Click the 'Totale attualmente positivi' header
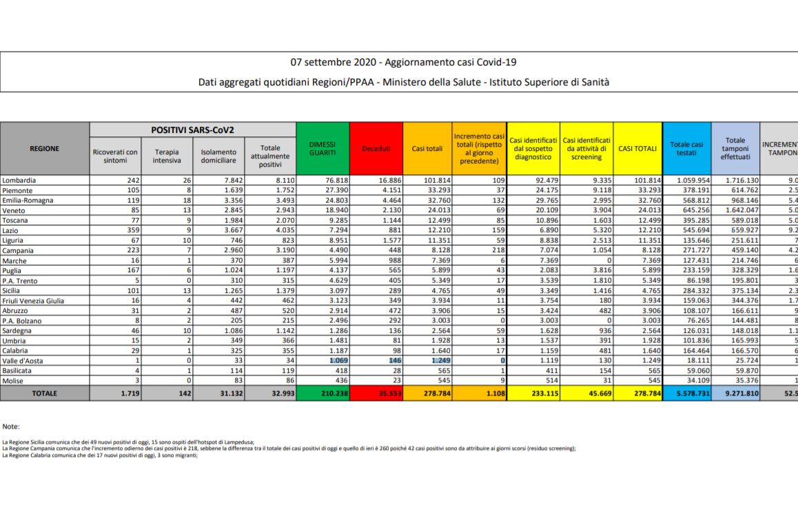Screen dimensions: 798x532 [x=269, y=156]
